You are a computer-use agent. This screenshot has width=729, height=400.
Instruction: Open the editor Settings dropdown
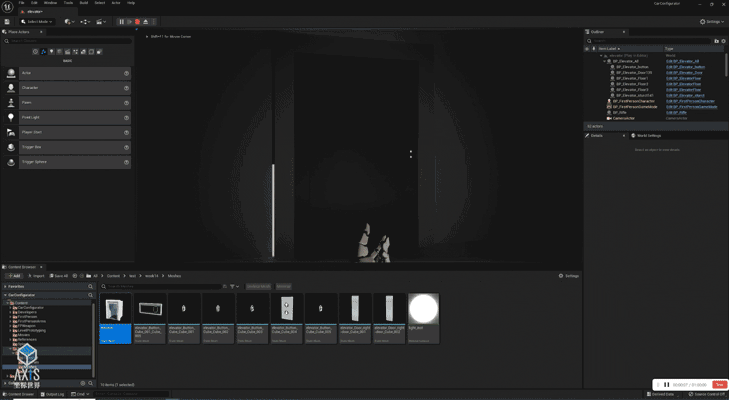712,22
